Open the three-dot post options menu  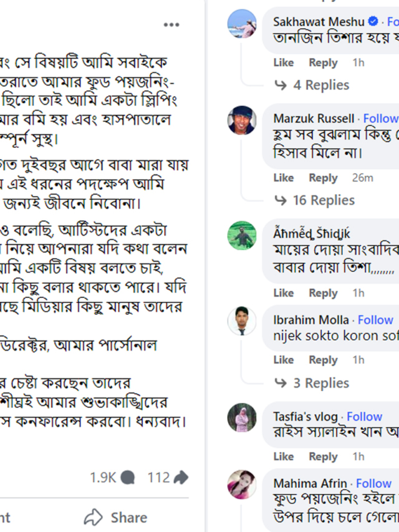[171, 24]
